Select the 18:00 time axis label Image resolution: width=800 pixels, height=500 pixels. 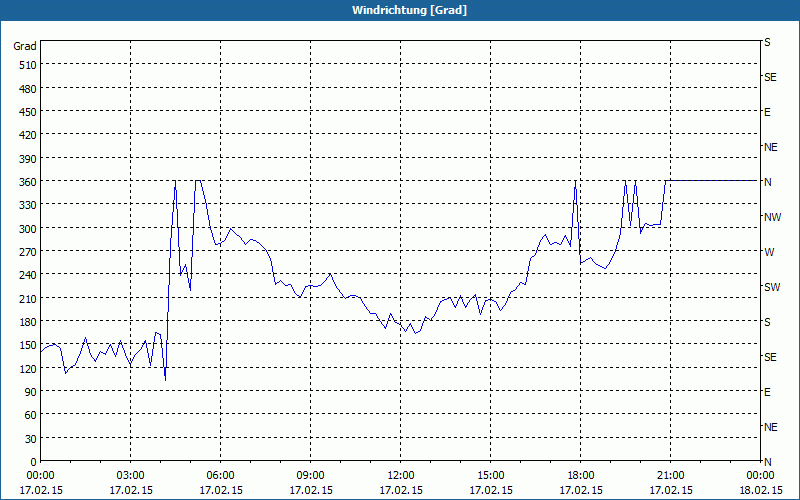[x=581, y=475]
